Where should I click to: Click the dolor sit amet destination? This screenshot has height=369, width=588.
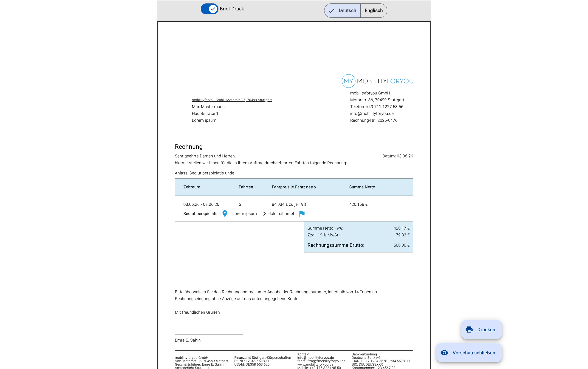click(x=281, y=213)
